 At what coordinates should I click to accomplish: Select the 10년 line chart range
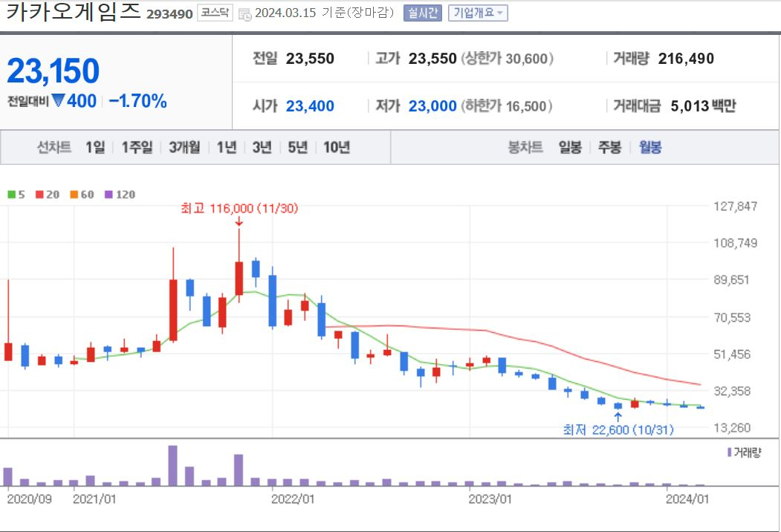pos(337,147)
